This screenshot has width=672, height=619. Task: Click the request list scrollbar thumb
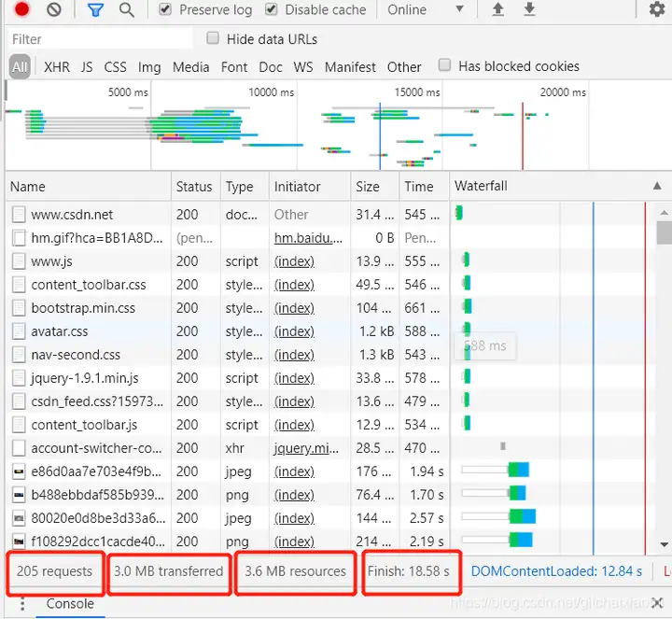pyautogui.click(x=664, y=232)
